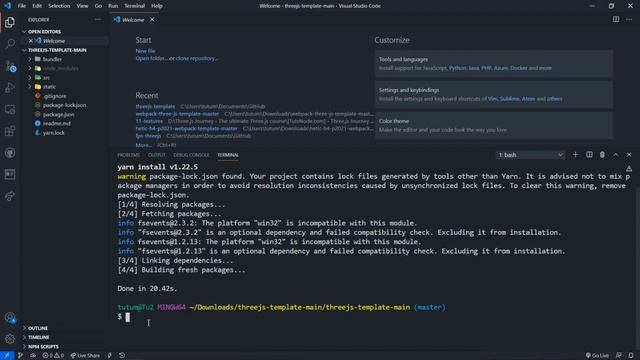Open readme.md in Explorer
The height and width of the screenshot is (360, 640).
56,123
